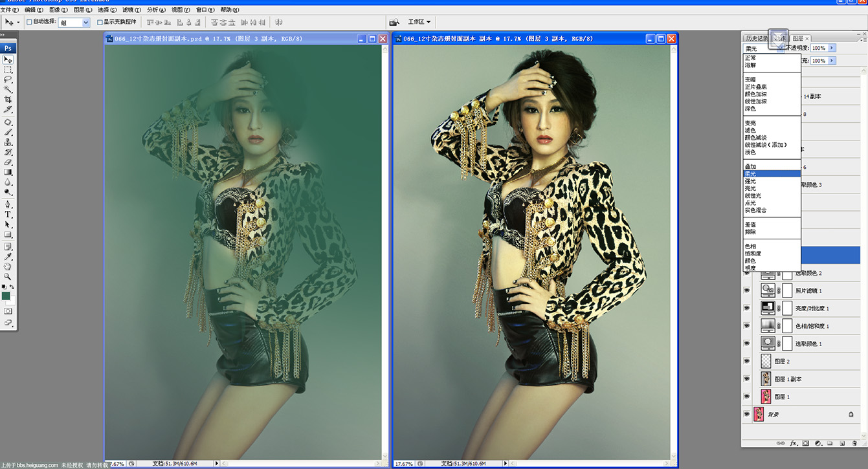Click the Go to Bridge icon

click(394, 22)
